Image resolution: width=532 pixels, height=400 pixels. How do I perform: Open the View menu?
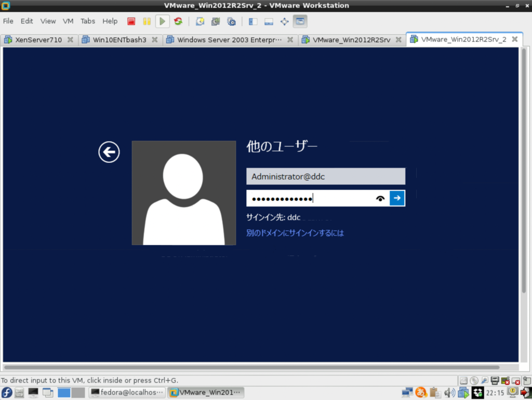coord(48,21)
